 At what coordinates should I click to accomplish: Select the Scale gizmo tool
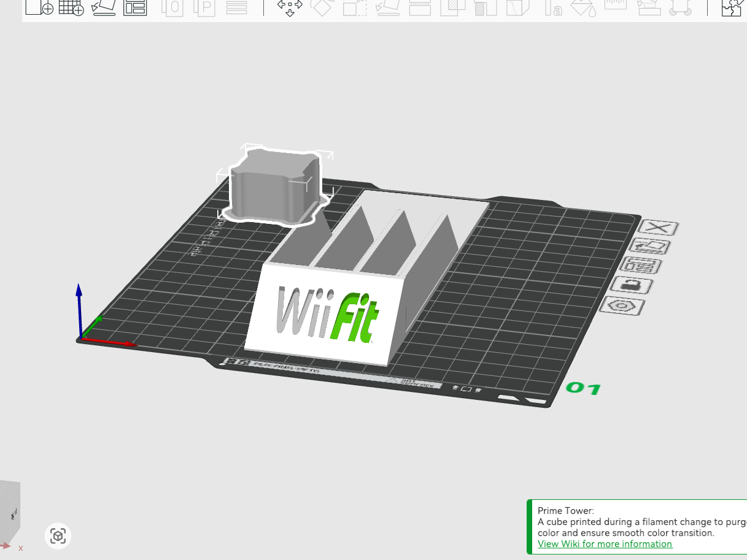click(355, 7)
